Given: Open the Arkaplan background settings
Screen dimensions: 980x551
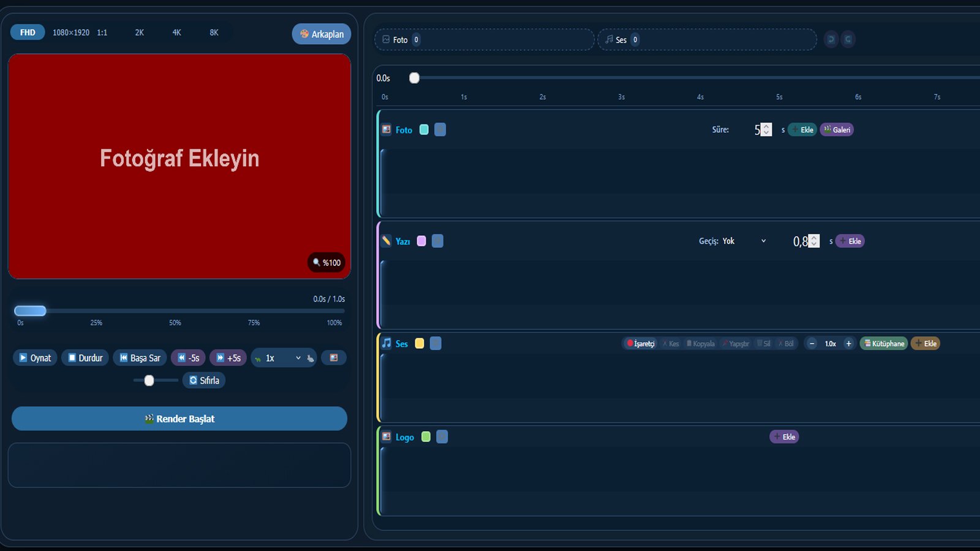Looking at the screenshot, I should coord(322,34).
